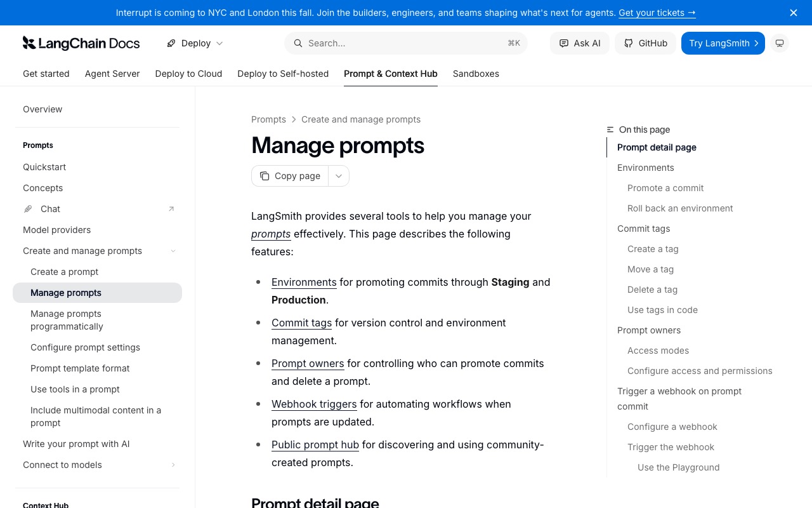The width and height of the screenshot is (812, 508).
Task: Follow the italic prompts link in intro
Action: click(x=271, y=234)
